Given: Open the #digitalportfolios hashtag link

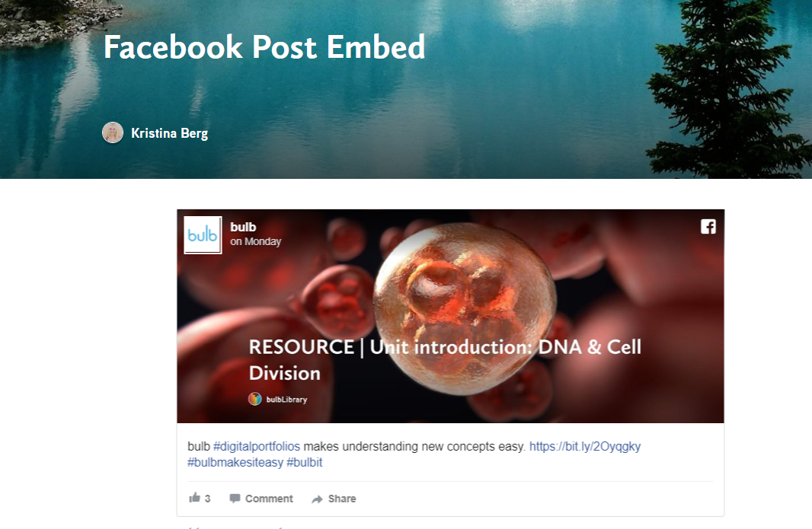Looking at the screenshot, I should (x=257, y=446).
